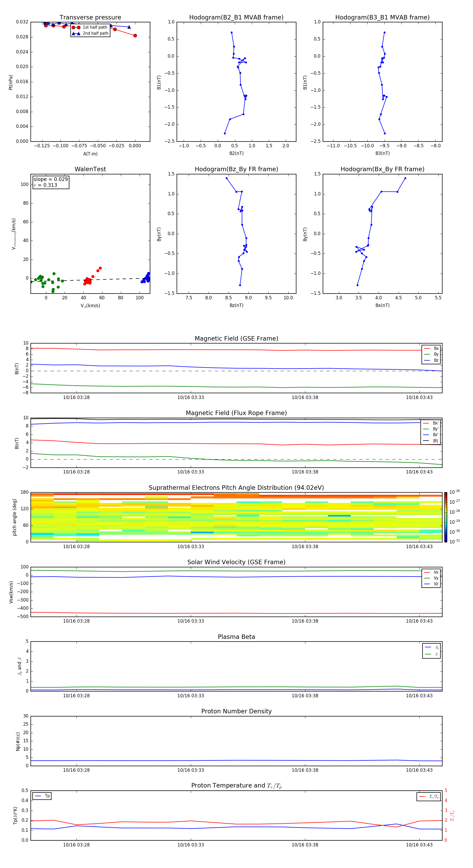
Task: Click the pitch angle distribution colorbar
Action: 445,517
